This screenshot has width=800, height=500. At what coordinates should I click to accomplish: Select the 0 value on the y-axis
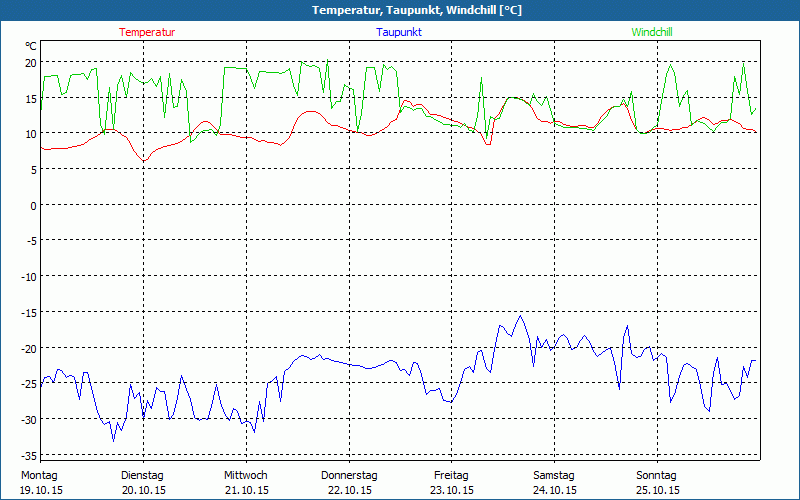pyautogui.click(x=33, y=205)
